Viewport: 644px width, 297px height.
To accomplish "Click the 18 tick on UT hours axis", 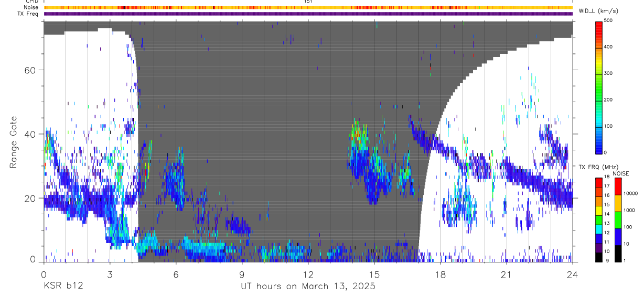I will pyautogui.click(x=441, y=274).
